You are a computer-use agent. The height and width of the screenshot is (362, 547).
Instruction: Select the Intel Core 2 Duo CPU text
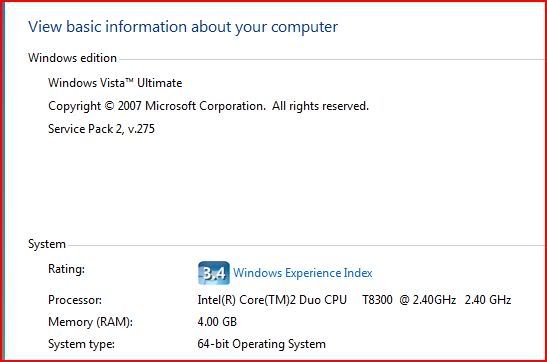pyautogui.click(x=272, y=300)
